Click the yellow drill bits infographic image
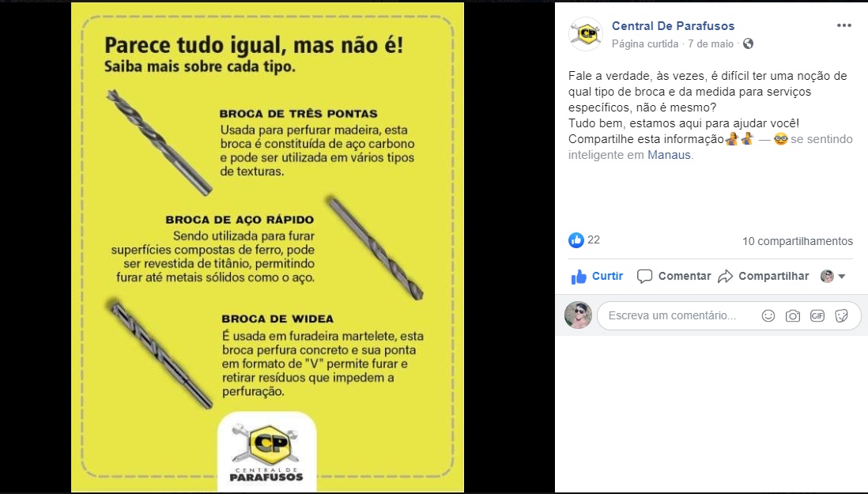 (267, 247)
